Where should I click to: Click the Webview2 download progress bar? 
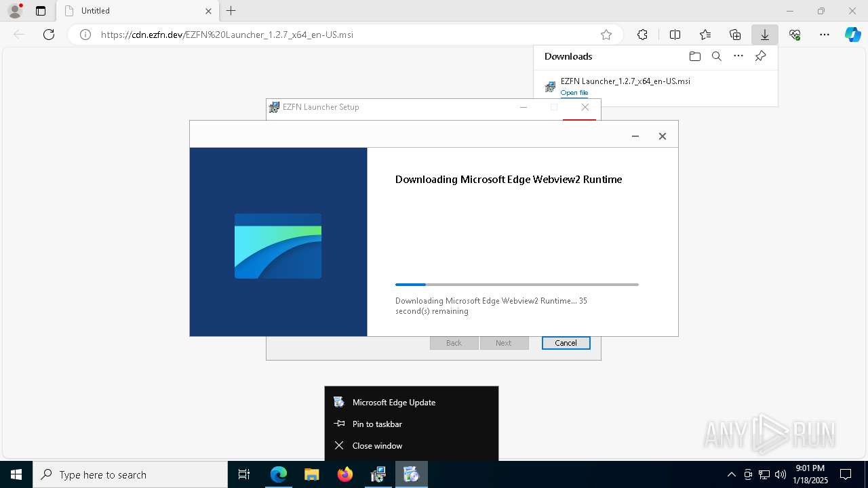tap(517, 285)
